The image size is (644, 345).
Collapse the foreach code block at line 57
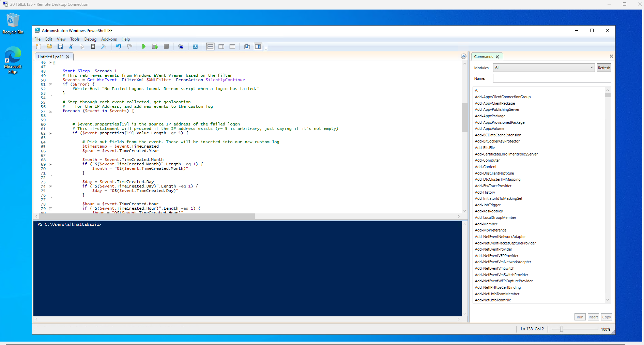pyautogui.click(x=50, y=111)
